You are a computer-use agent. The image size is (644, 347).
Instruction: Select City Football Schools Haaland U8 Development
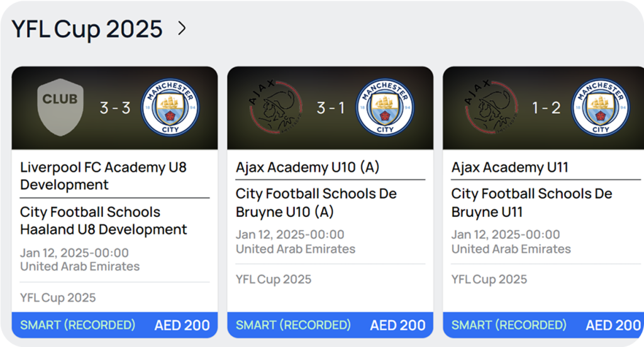[x=103, y=221]
